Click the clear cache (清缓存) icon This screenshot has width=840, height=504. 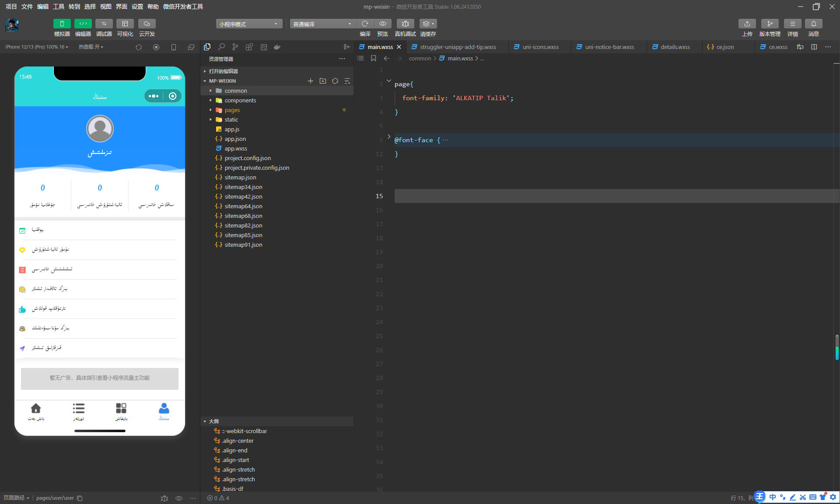point(428,24)
